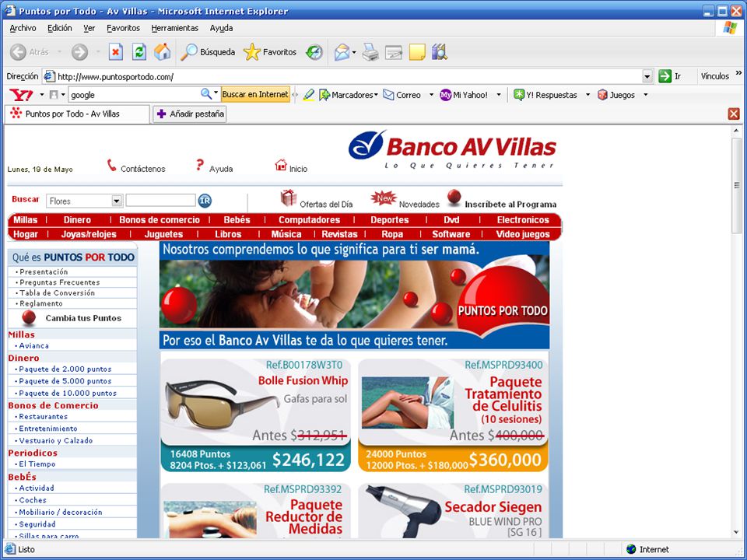Viewport: 747px width, 560px height.
Task: Click the Banco AV Villas logo
Action: click(452, 149)
